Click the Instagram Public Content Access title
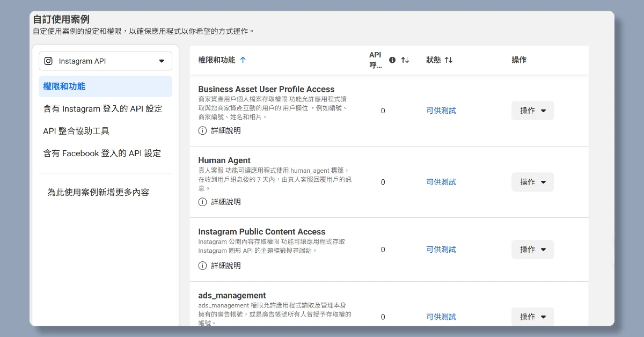644x337 pixels. click(x=262, y=232)
